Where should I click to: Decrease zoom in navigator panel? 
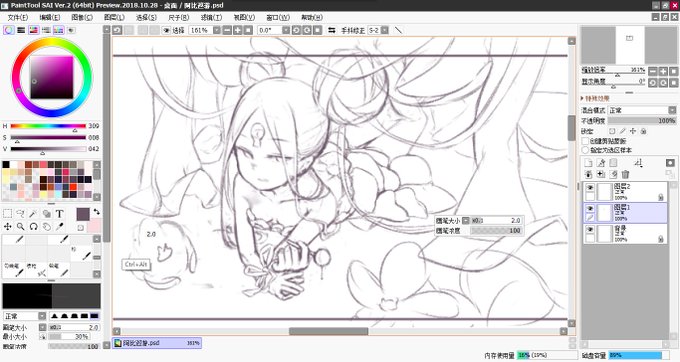click(653, 71)
